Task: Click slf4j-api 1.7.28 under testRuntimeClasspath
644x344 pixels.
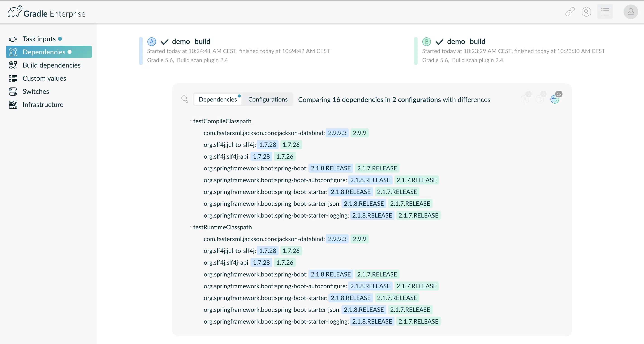Action: [x=261, y=262]
